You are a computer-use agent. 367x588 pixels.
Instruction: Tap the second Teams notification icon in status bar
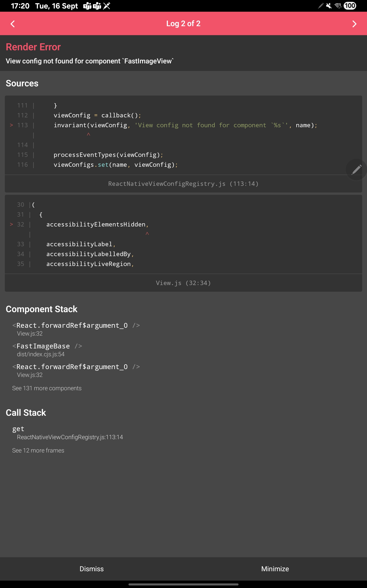click(97, 6)
